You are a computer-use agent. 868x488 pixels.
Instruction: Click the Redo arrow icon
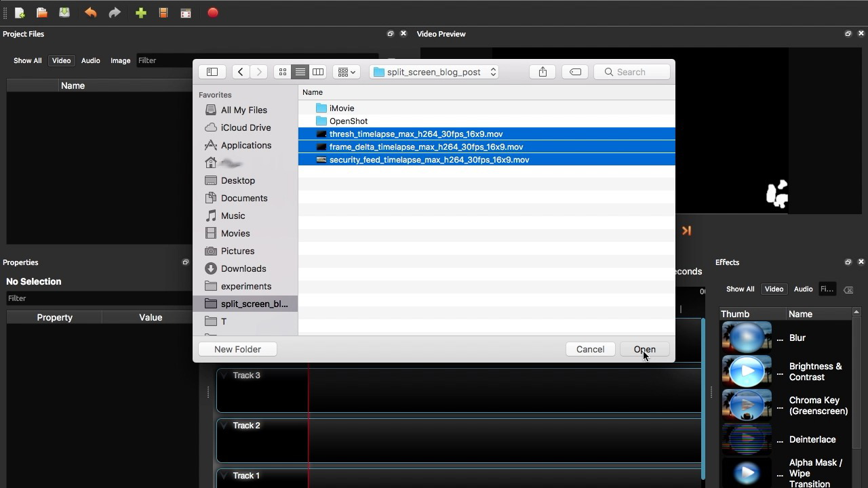113,12
